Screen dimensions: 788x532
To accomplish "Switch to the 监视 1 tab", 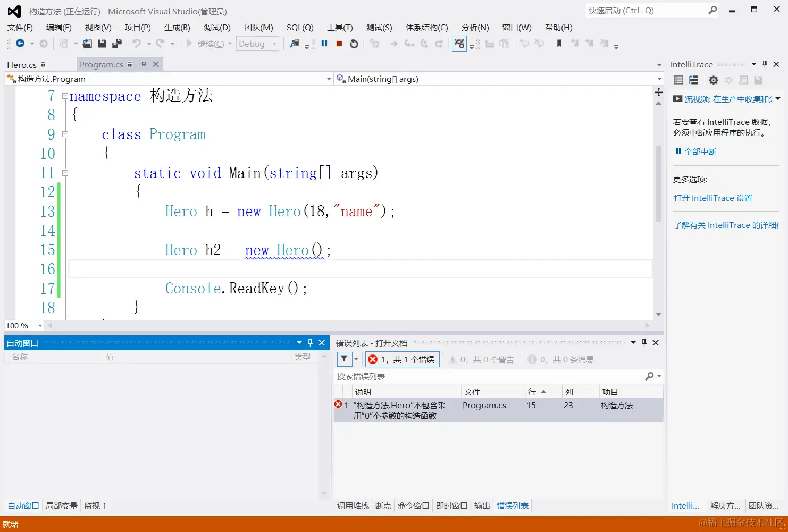I will (95, 505).
